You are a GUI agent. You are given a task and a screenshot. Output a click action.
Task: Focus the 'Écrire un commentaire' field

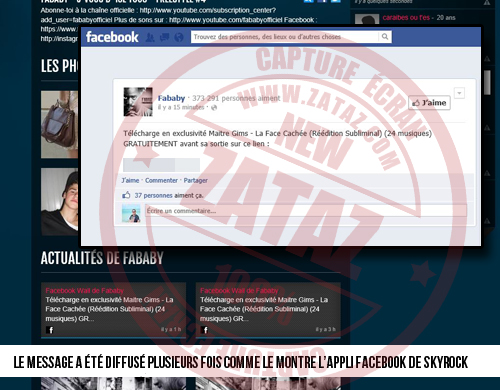point(306,211)
